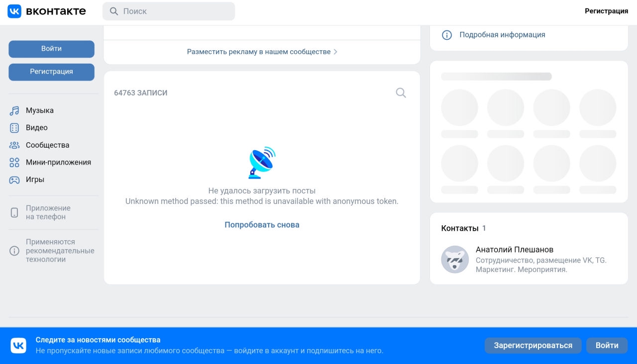Image resolution: width=637 pixels, height=364 pixels.
Task: Open Приложение на телефон
Action: pos(48,212)
